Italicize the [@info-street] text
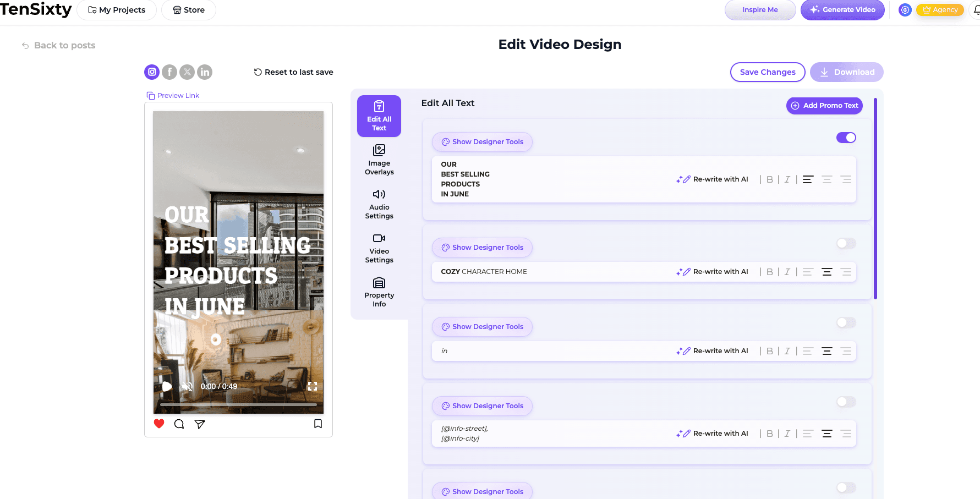The width and height of the screenshot is (980, 499). (x=787, y=434)
